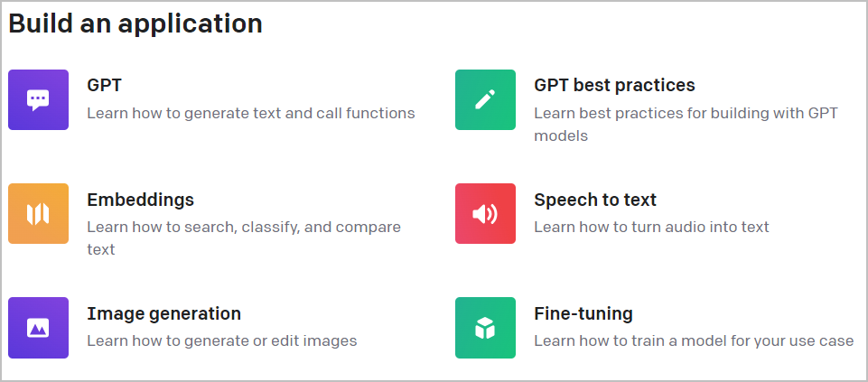Click the purple GPT chat bubble icon

(x=38, y=99)
